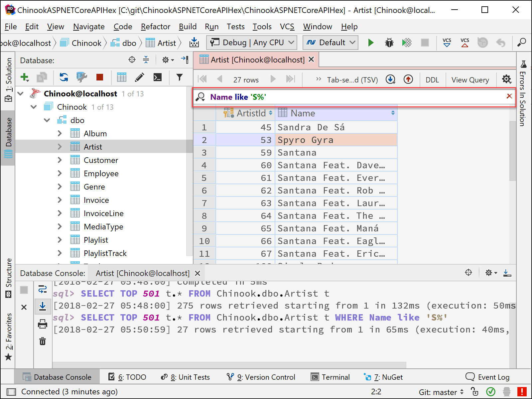
Task: Expand the Album table node
Action: (60, 134)
